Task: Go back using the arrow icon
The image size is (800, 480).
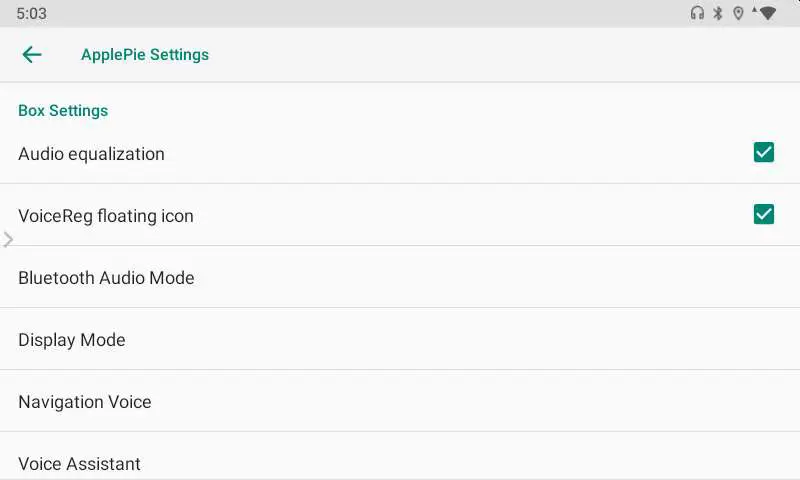Action: point(32,55)
